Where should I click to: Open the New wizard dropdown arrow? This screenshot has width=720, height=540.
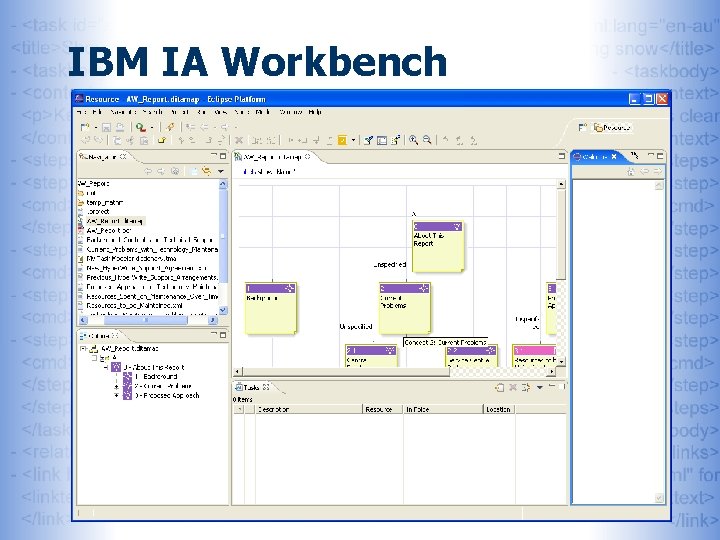pos(95,128)
